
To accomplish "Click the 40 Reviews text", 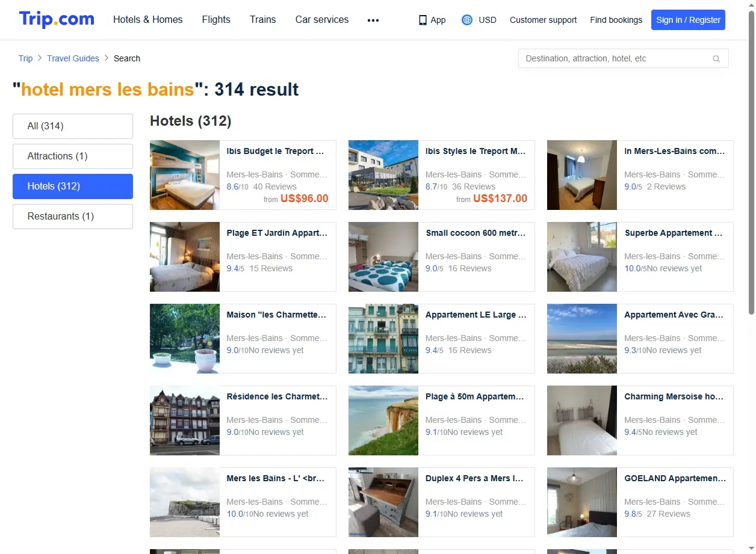I will (275, 187).
